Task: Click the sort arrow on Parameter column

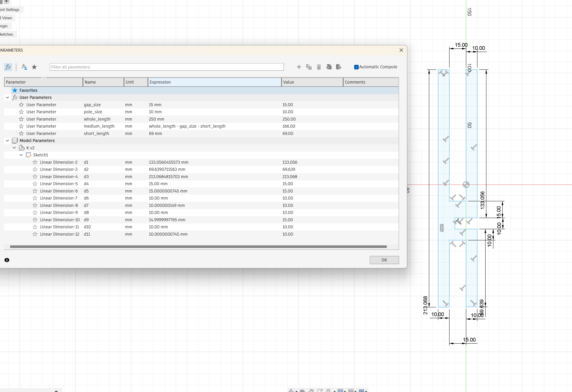Action: (x=44, y=79)
